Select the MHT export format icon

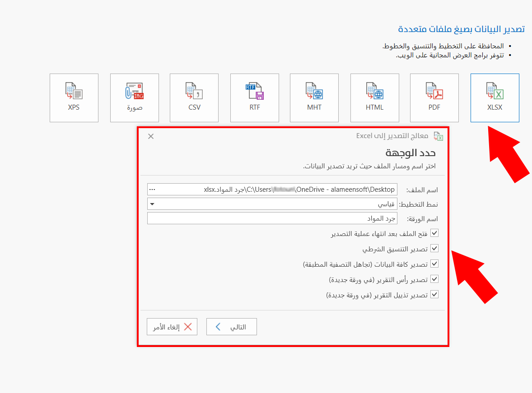pyautogui.click(x=314, y=97)
